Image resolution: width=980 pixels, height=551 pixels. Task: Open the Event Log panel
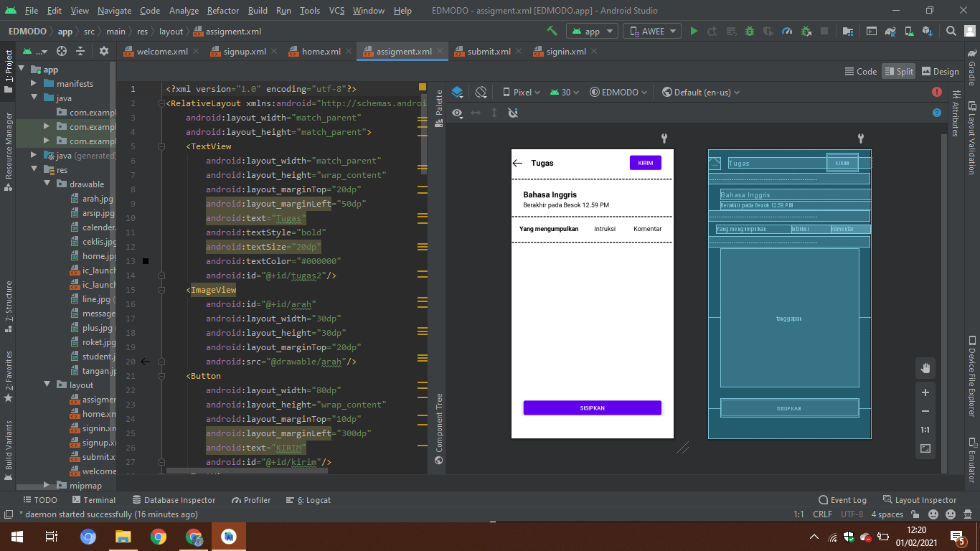tap(842, 500)
